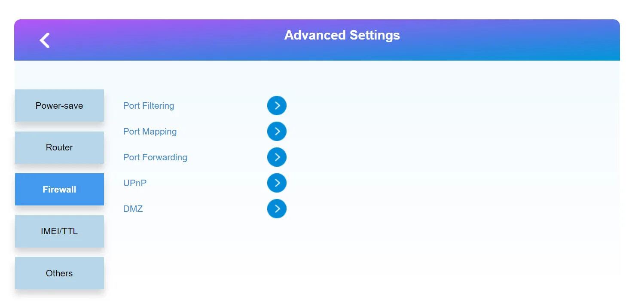This screenshot has height=303, width=644.
Task: Switch to the Power-save tab
Action: (59, 106)
